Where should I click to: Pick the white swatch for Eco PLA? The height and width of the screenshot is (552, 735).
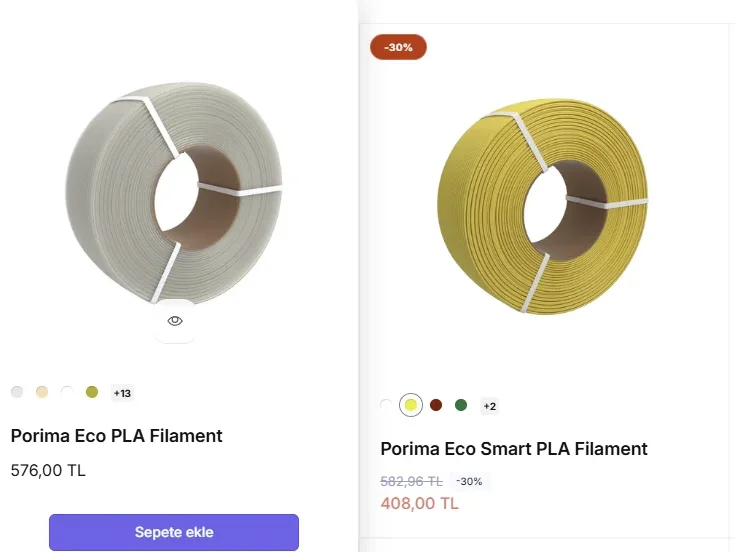(x=67, y=392)
